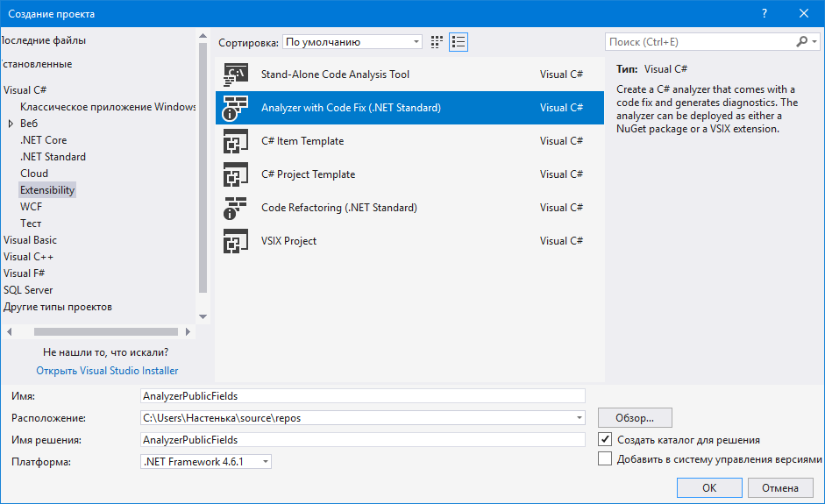Select the WCF category
This screenshot has height=504, width=825.
(31, 207)
